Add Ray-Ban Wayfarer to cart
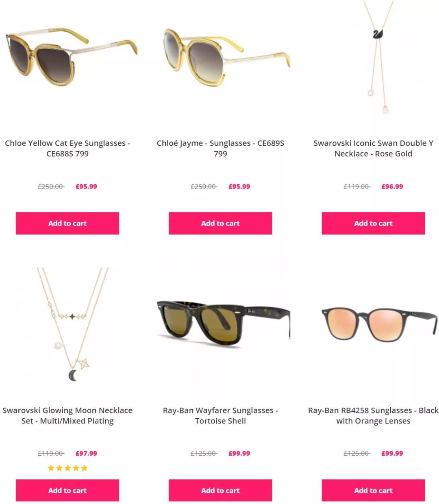Image resolution: width=439 pixels, height=504 pixels. point(220,490)
